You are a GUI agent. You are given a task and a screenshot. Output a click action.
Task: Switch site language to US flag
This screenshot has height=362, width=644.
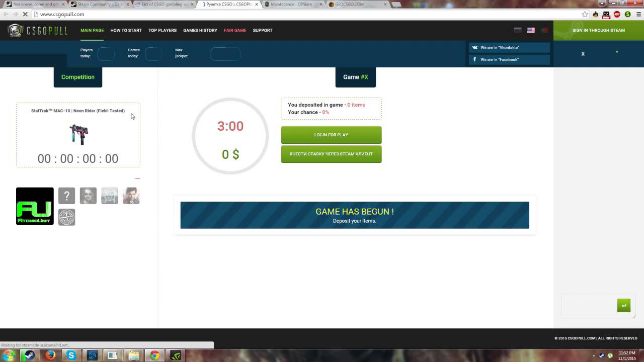point(531,30)
